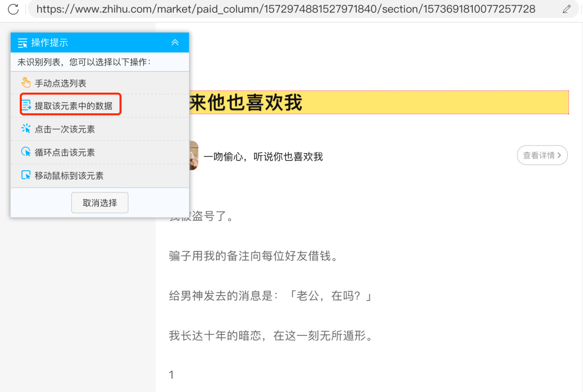Click the paragraph 骗子用我的备注向每位好友借钱。
The image size is (583, 392).
click(253, 256)
